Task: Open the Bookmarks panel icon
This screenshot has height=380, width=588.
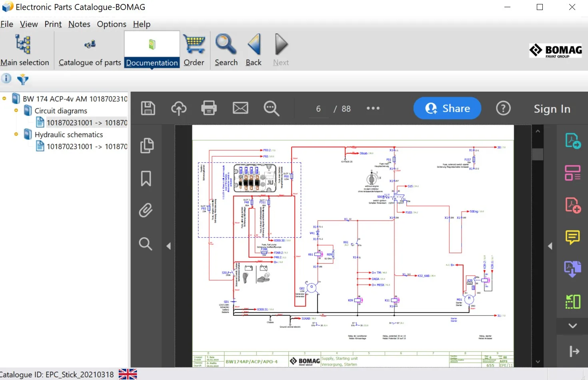Action: click(146, 178)
